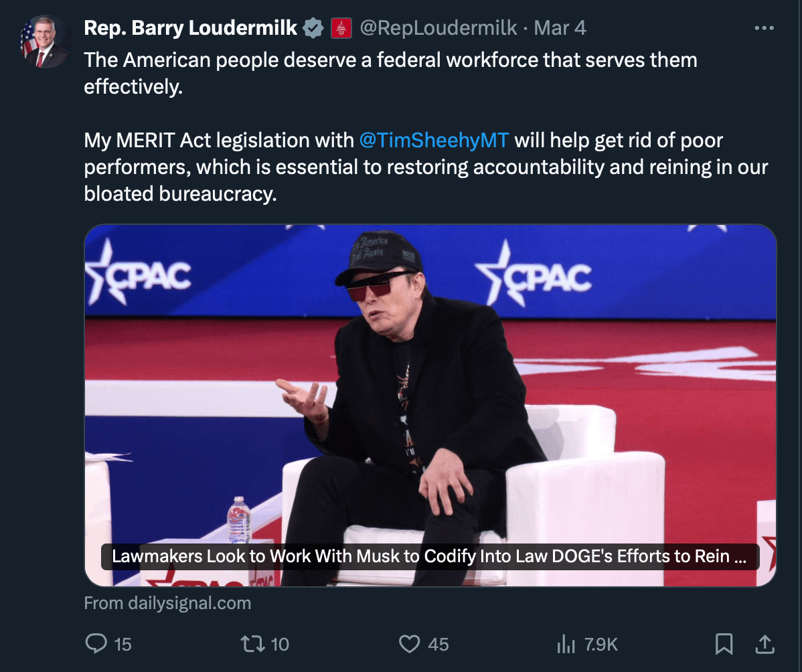The image size is (802, 672).
Task: Click the red Capitol affiliation badge
Action: [x=341, y=28]
